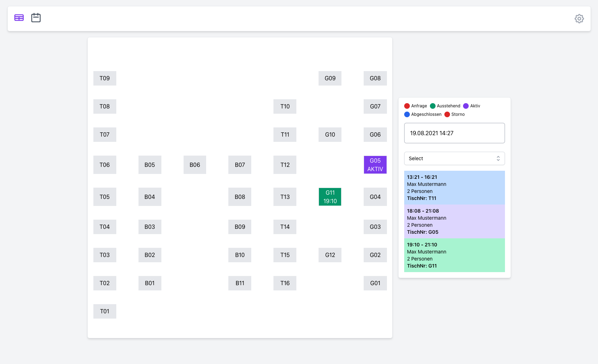Select table T06
598x364 pixels.
coord(105,165)
